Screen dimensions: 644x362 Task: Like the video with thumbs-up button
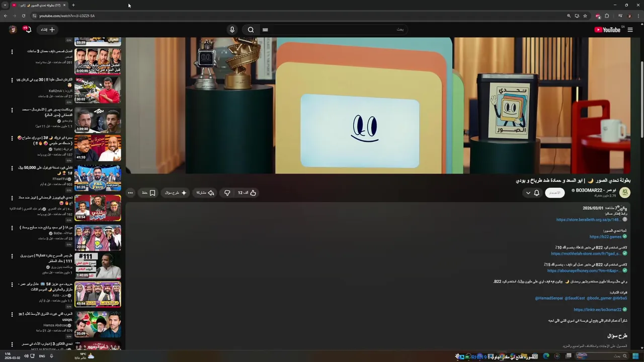pos(247,193)
